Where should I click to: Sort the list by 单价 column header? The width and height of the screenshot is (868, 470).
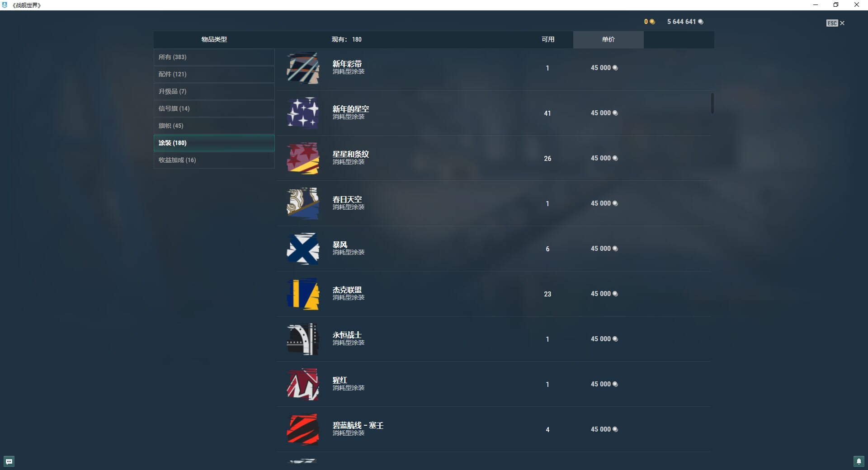pyautogui.click(x=609, y=40)
